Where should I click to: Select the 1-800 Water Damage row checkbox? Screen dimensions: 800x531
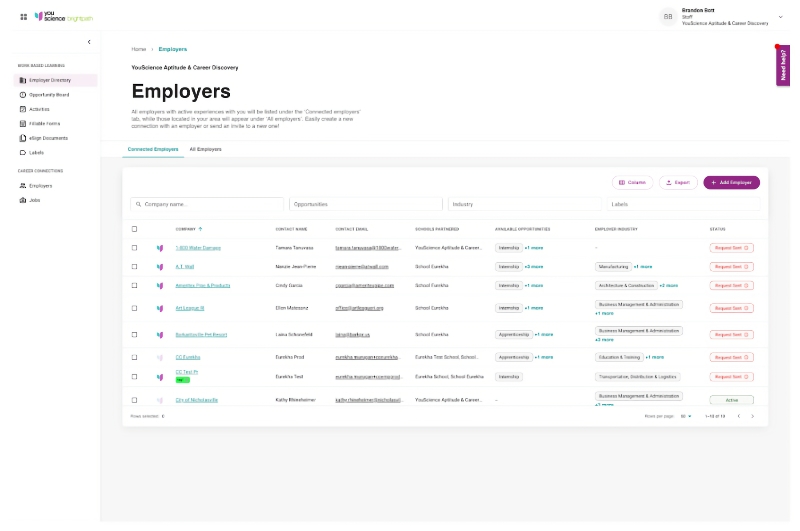(x=135, y=248)
